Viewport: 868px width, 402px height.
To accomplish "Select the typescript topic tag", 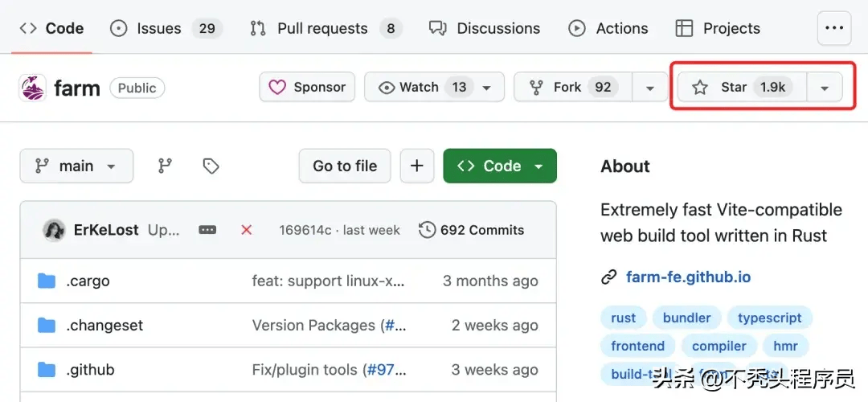I will (769, 318).
